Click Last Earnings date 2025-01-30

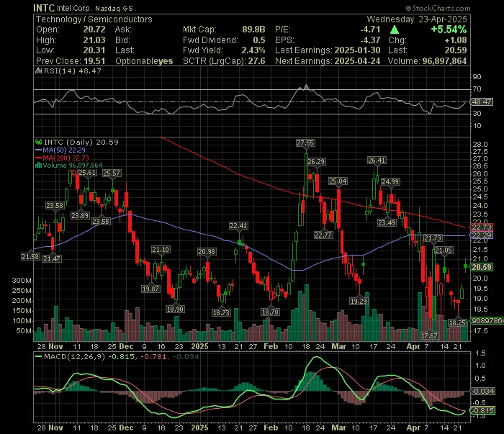357,50
